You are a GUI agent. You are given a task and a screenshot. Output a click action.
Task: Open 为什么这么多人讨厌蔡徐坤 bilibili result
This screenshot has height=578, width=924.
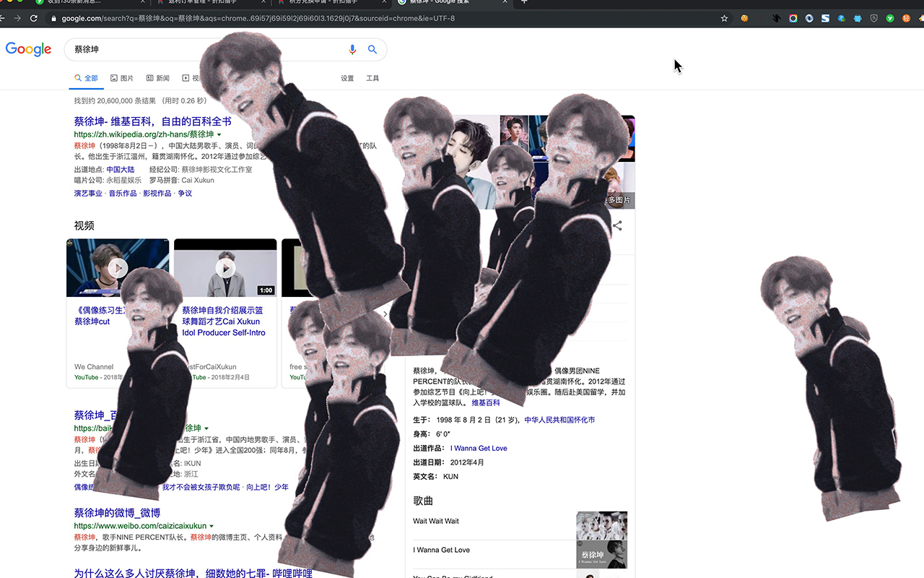coord(193,573)
